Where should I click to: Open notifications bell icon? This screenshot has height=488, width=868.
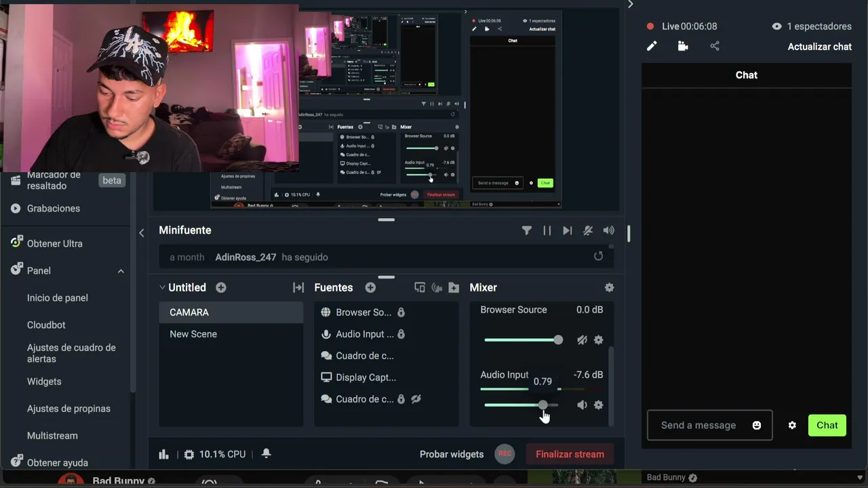tap(267, 453)
